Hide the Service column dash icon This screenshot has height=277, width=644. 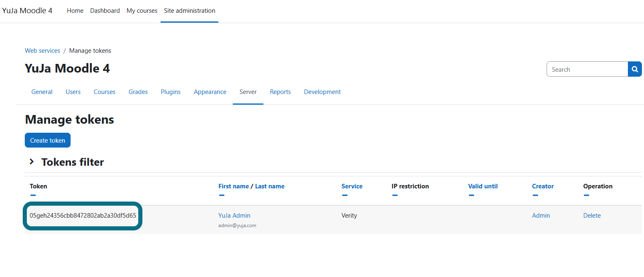click(x=345, y=195)
